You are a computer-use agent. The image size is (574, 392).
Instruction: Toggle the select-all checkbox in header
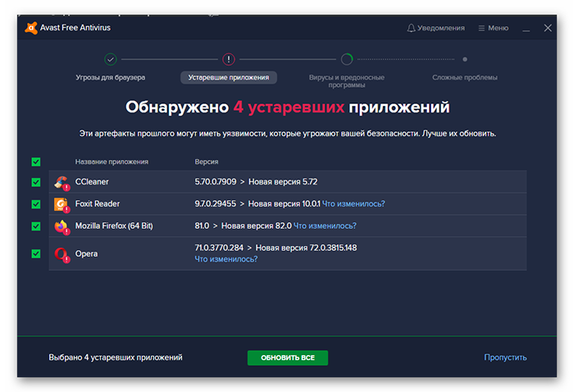36,162
